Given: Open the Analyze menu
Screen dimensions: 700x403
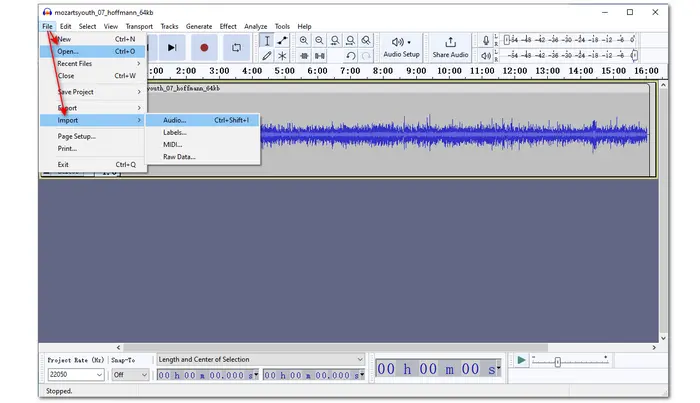Looking at the screenshot, I should pyautogui.click(x=255, y=26).
